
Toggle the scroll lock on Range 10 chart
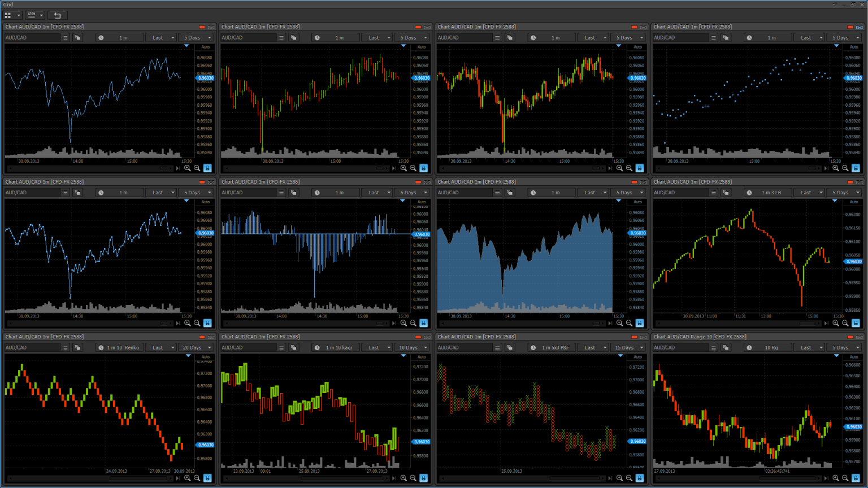pyautogui.click(x=856, y=478)
